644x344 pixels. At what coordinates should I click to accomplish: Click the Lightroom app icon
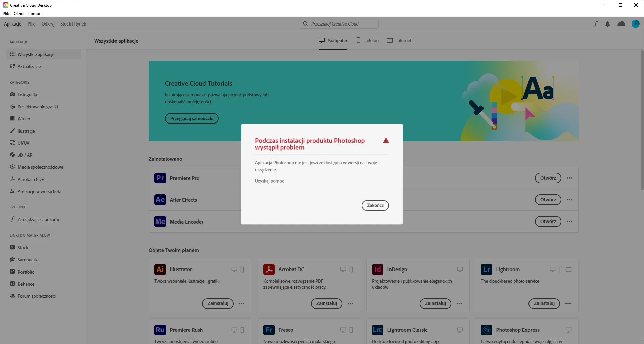487,269
